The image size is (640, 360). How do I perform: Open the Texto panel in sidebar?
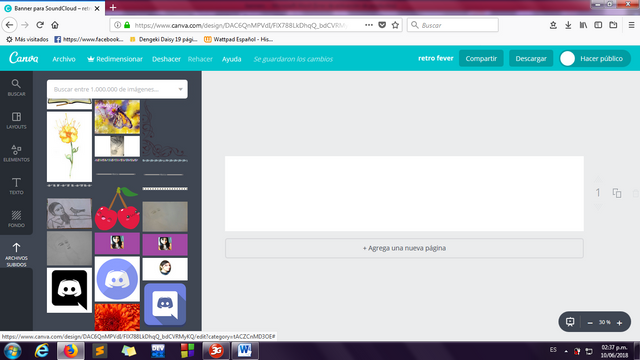click(x=16, y=186)
